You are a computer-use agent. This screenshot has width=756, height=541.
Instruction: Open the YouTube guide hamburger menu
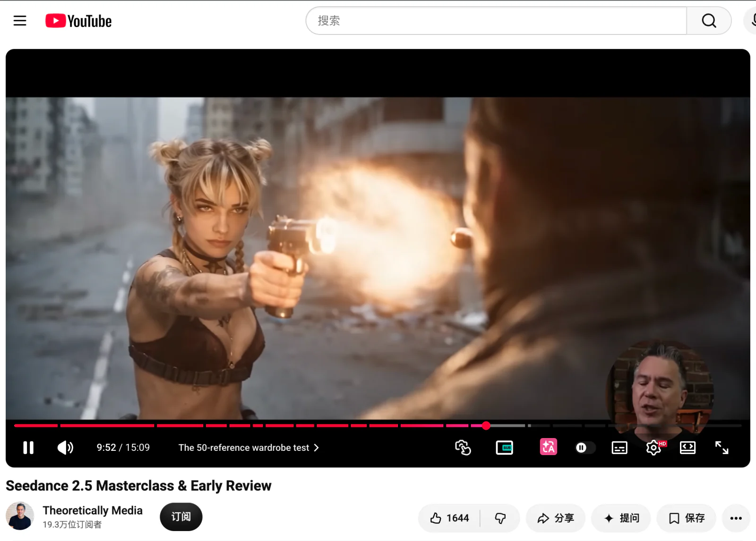click(x=20, y=21)
